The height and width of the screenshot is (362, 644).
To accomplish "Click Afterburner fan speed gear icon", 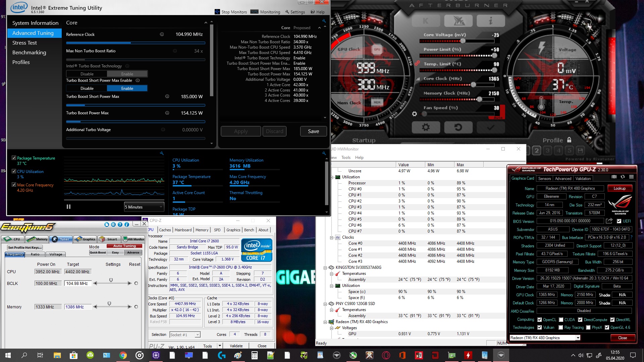I will pos(415,114).
